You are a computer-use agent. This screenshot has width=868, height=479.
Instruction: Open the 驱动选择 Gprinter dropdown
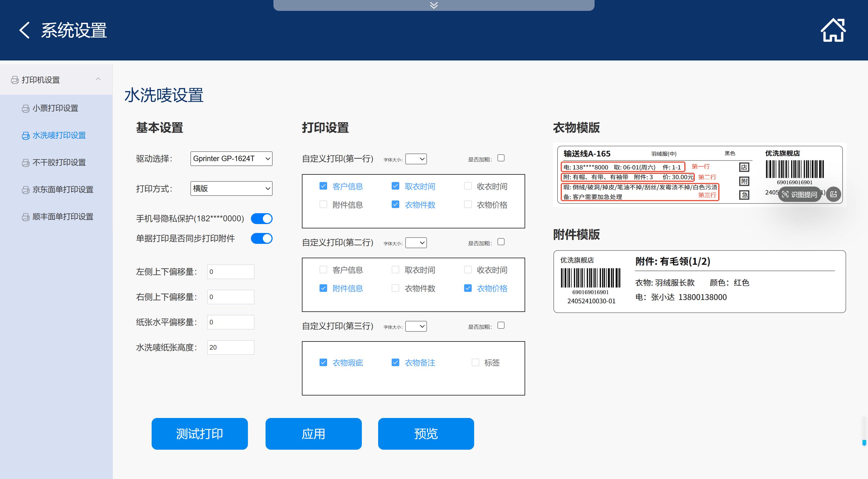point(231,159)
